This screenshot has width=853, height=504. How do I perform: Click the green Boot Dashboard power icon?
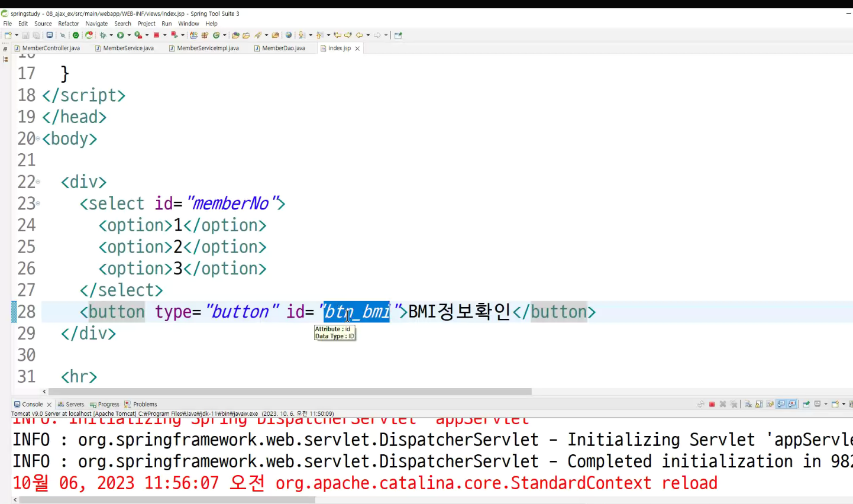76,35
